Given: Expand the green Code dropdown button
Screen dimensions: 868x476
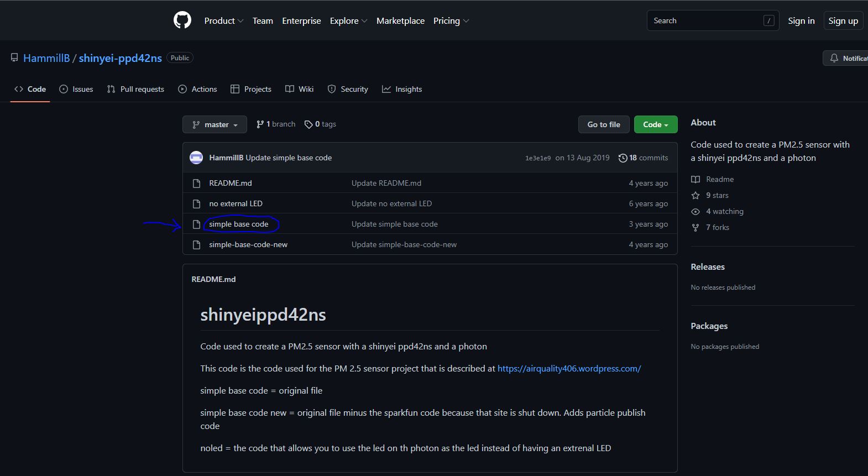Looking at the screenshot, I should 655,124.
